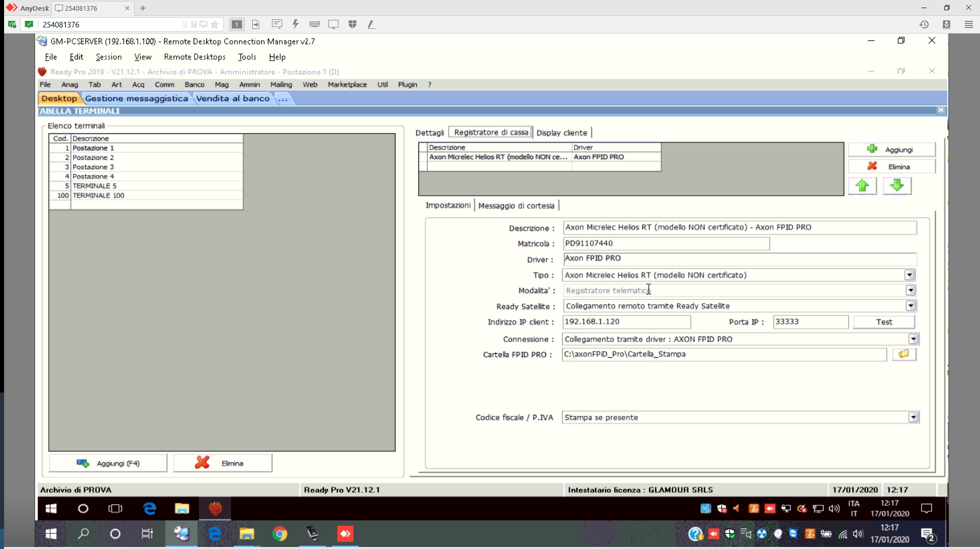
Task: Click AnyDesk chat toolbar icon
Action: pos(277,24)
